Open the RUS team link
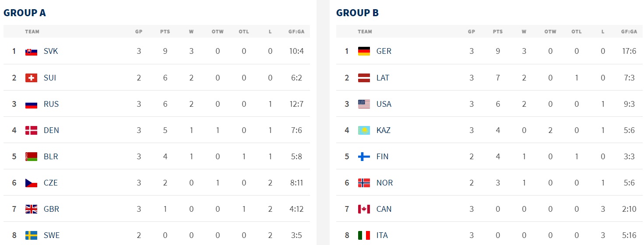This screenshot has height=245, width=644. [x=51, y=104]
